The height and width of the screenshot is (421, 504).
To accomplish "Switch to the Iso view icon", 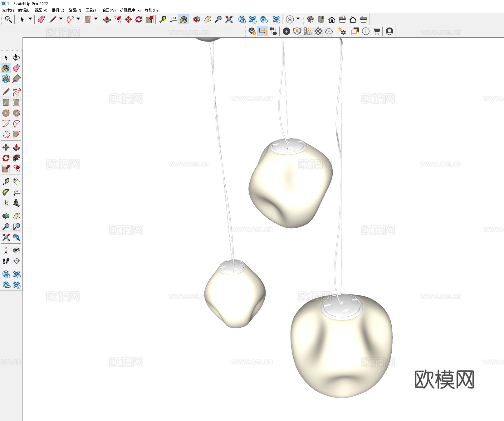I will [x=310, y=20].
